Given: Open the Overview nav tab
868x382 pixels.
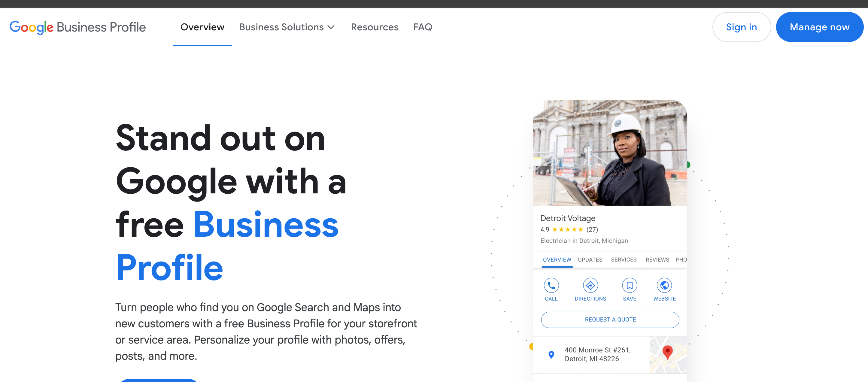Looking at the screenshot, I should (202, 27).
